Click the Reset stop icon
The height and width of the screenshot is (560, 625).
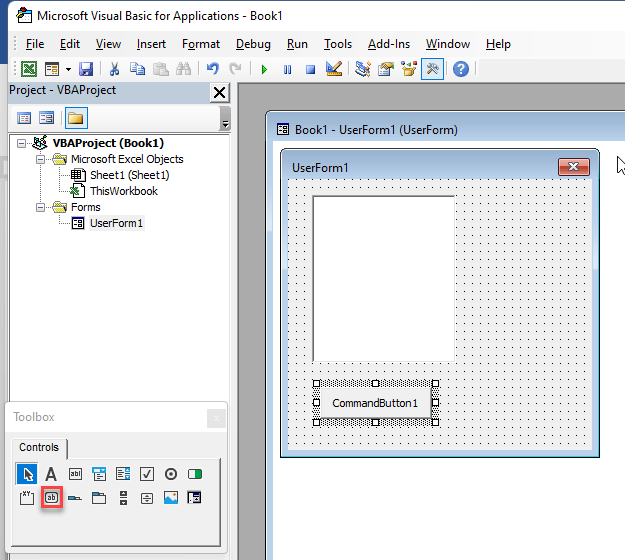[310, 70]
